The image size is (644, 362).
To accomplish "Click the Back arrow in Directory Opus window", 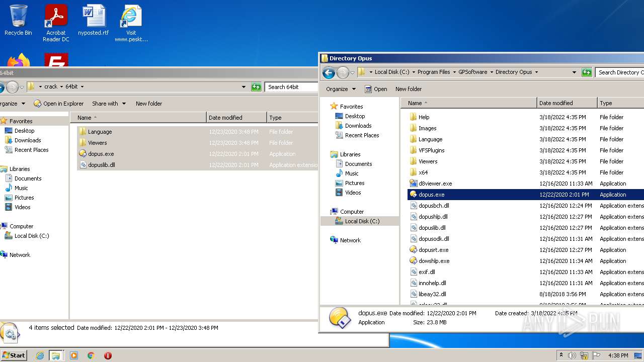I will point(329,72).
